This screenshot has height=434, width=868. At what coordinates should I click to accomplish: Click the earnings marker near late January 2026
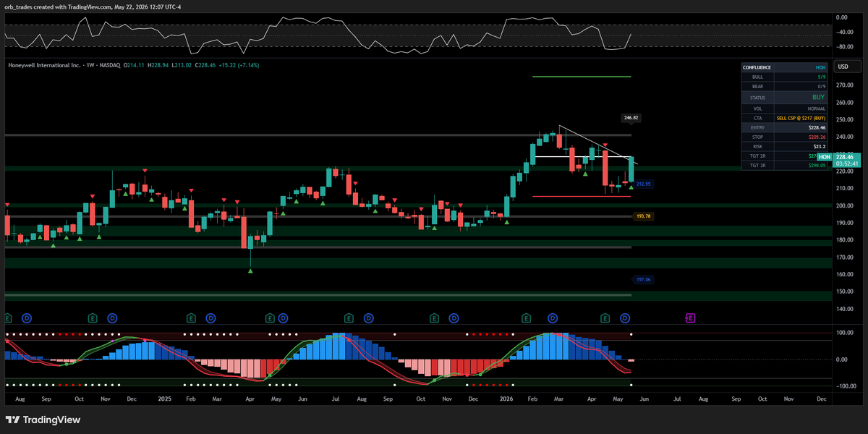pyautogui.click(x=527, y=318)
